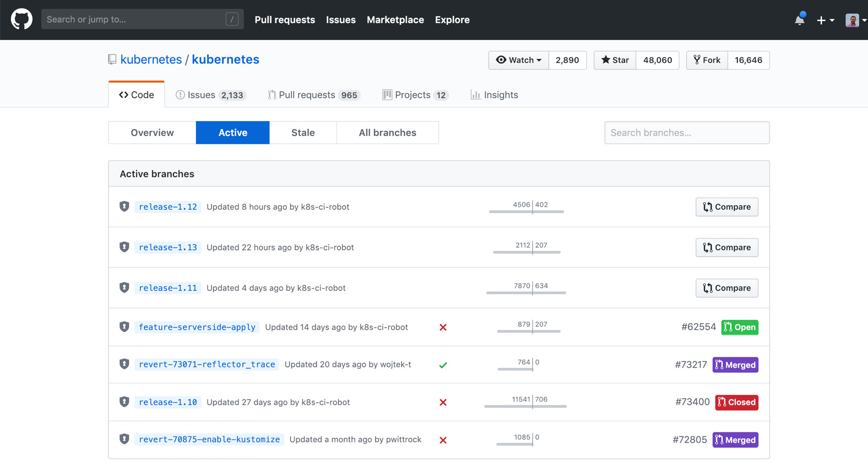Expand the plus create-new dropdown
868x466 pixels.
(x=825, y=20)
